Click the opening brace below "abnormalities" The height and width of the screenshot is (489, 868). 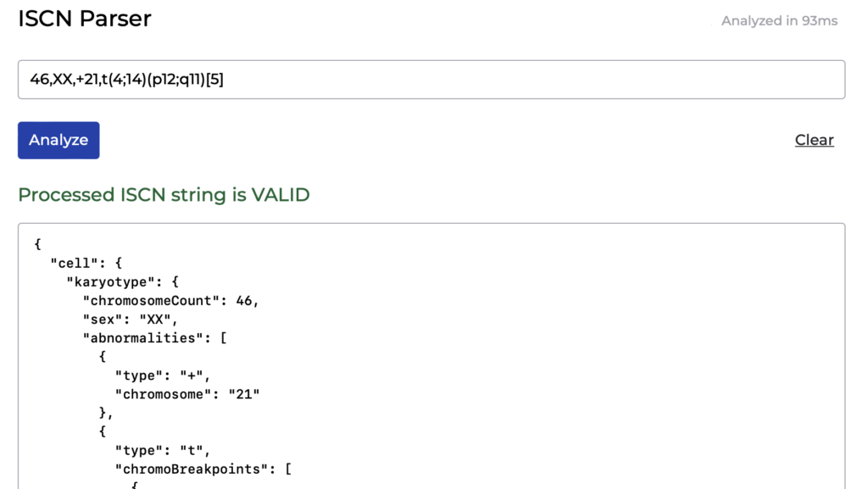pos(103,358)
